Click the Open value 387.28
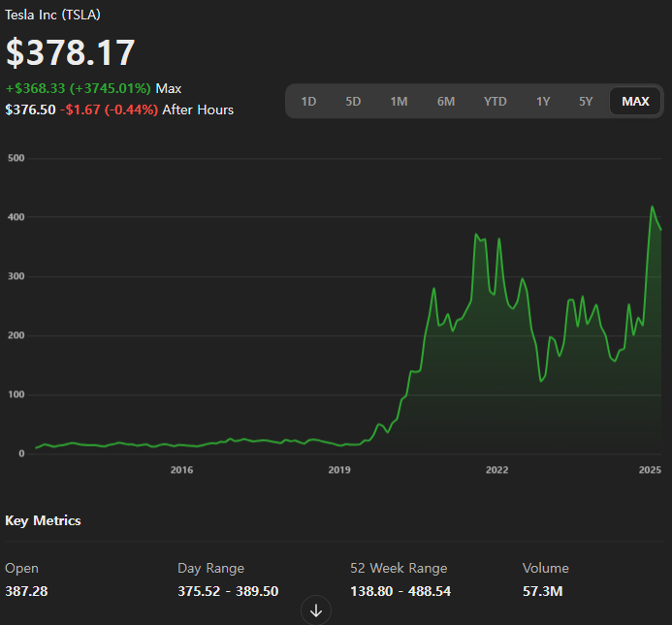This screenshot has height=625, width=672. pos(26,591)
